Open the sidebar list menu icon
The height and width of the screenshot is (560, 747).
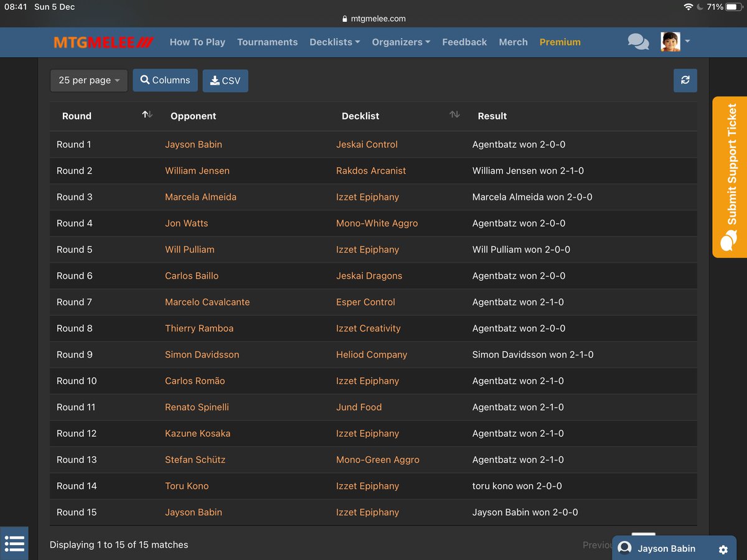(x=14, y=544)
